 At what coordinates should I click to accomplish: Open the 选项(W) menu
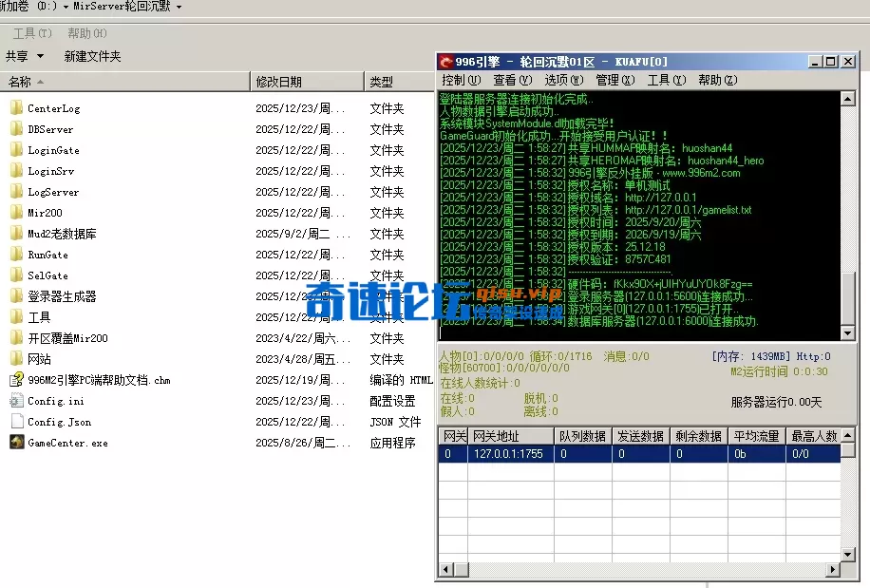click(x=562, y=80)
